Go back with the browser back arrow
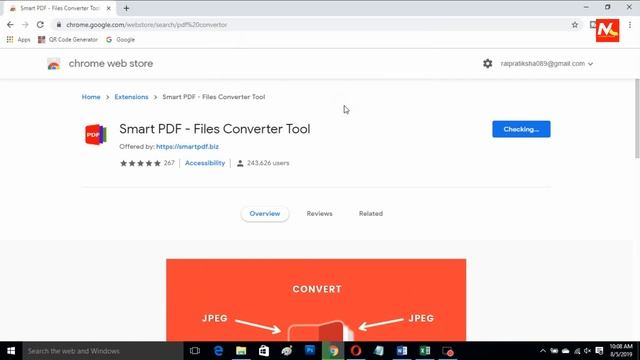 pyautogui.click(x=10, y=25)
